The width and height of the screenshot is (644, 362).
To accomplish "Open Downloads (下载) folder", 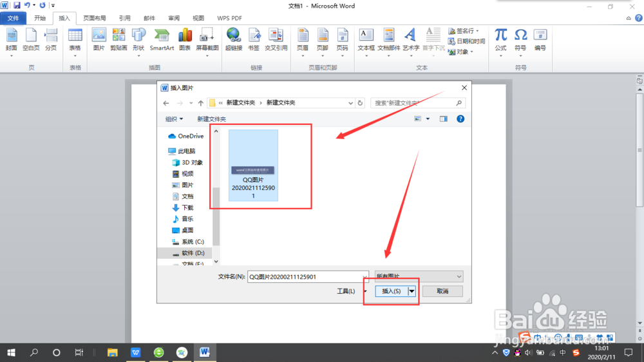I will pos(183,207).
